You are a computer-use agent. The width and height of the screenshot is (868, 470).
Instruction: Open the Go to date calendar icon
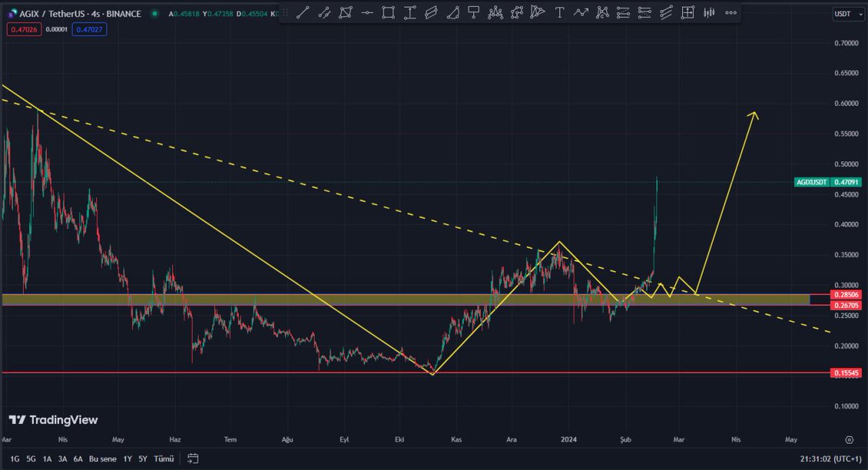click(192, 458)
